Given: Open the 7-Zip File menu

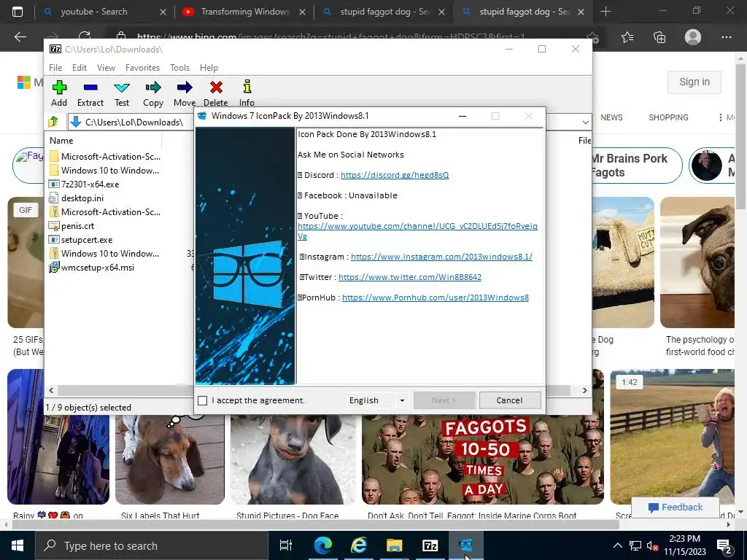Looking at the screenshot, I should [55, 68].
